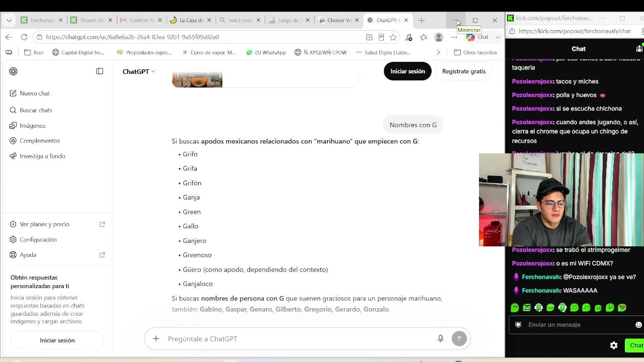Click the first chat bubble icon on the favorites bar
This screenshot has width=644, height=362.
point(9,52)
